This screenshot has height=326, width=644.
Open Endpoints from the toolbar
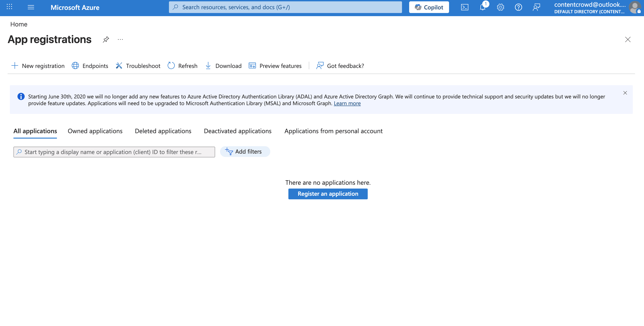coord(90,66)
